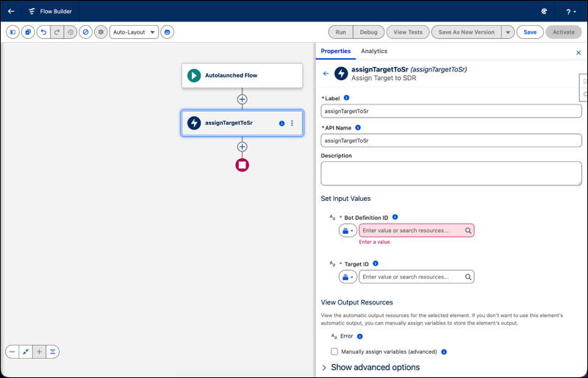Viewport: 588px width, 378px height.
Task: Undo the last change
Action: click(x=43, y=32)
